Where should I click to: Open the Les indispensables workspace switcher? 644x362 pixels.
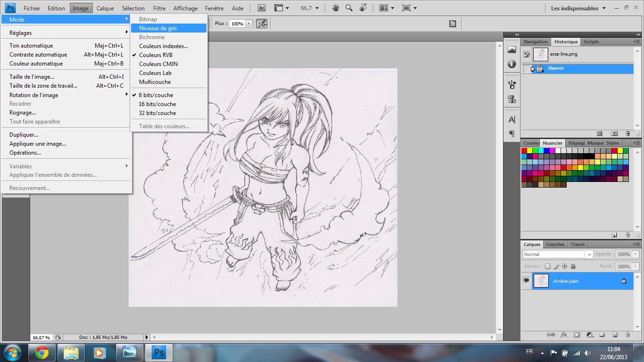pos(578,8)
